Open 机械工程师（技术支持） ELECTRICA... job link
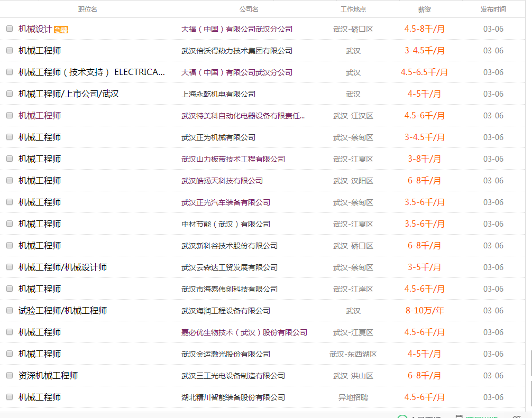The height and width of the screenshot is (418, 532). coord(91,72)
